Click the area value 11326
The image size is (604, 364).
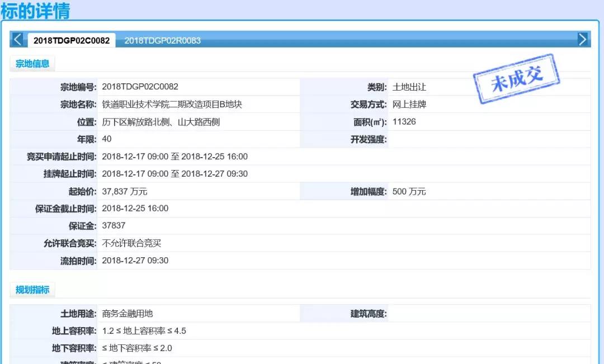(404, 122)
